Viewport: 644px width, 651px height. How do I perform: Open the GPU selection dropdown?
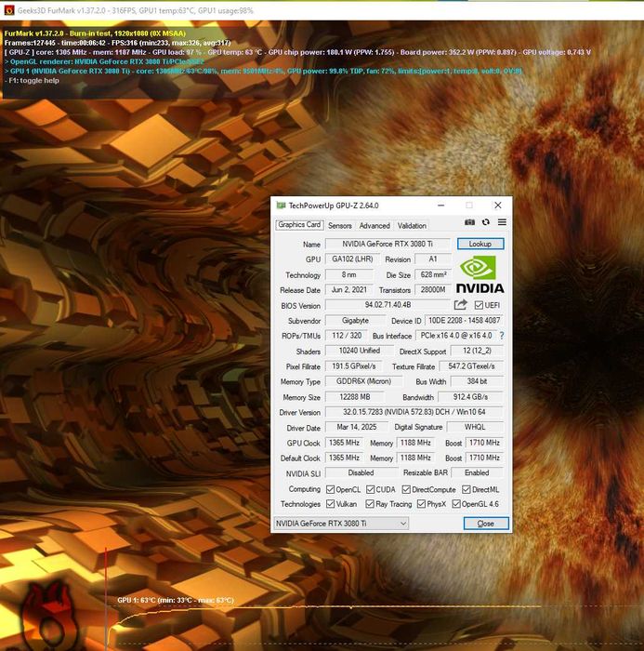tap(341, 523)
